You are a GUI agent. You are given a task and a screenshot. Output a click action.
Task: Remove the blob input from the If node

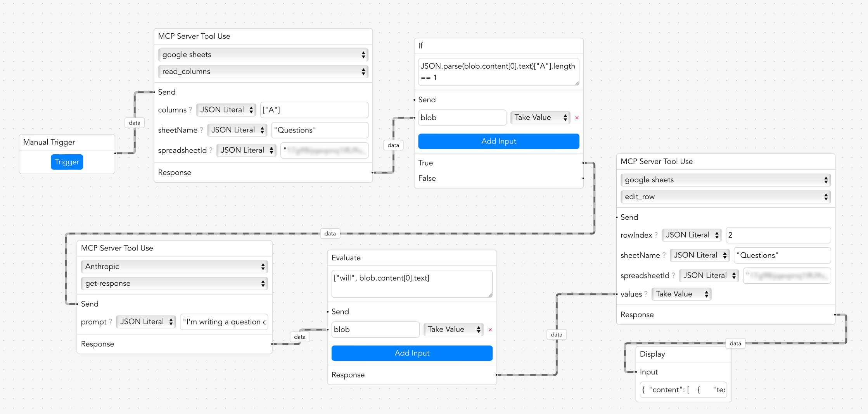577,117
